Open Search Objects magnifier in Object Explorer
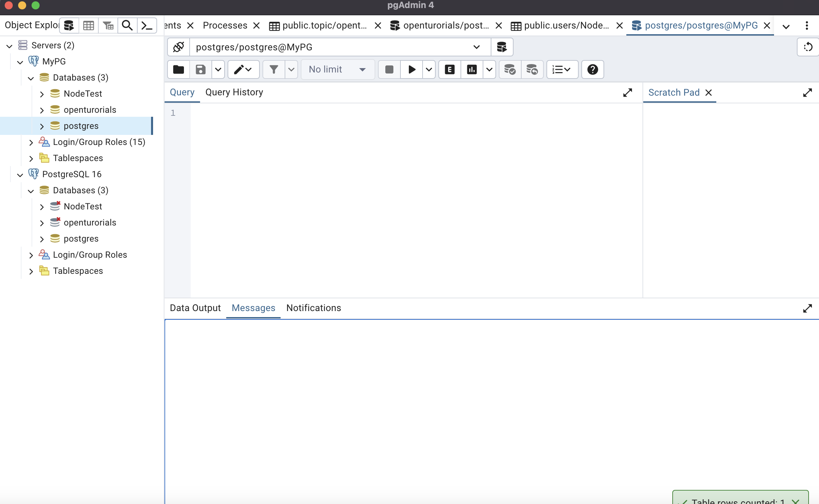The height and width of the screenshot is (504, 819). pos(127,26)
